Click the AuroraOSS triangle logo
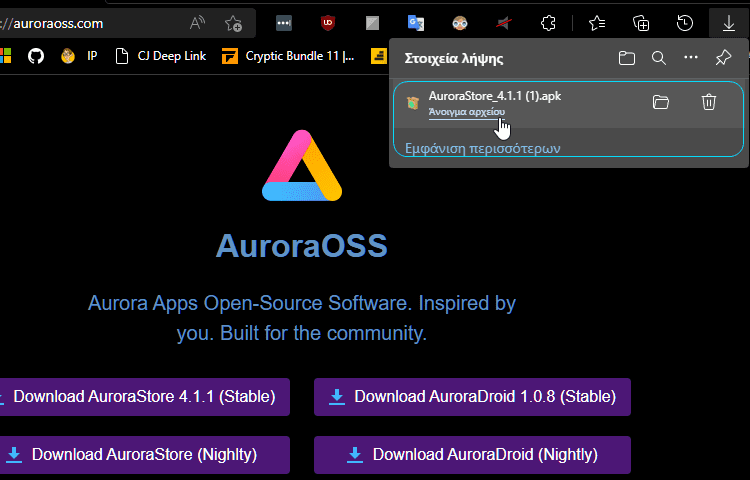This screenshot has width=750, height=480. coord(302,165)
